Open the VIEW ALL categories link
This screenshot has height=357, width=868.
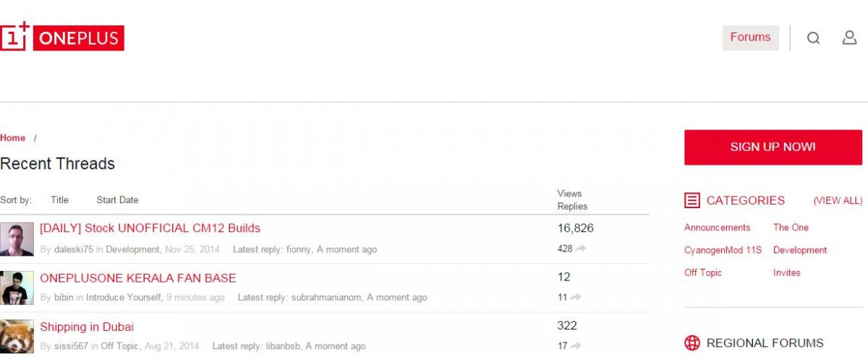pyautogui.click(x=838, y=201)
